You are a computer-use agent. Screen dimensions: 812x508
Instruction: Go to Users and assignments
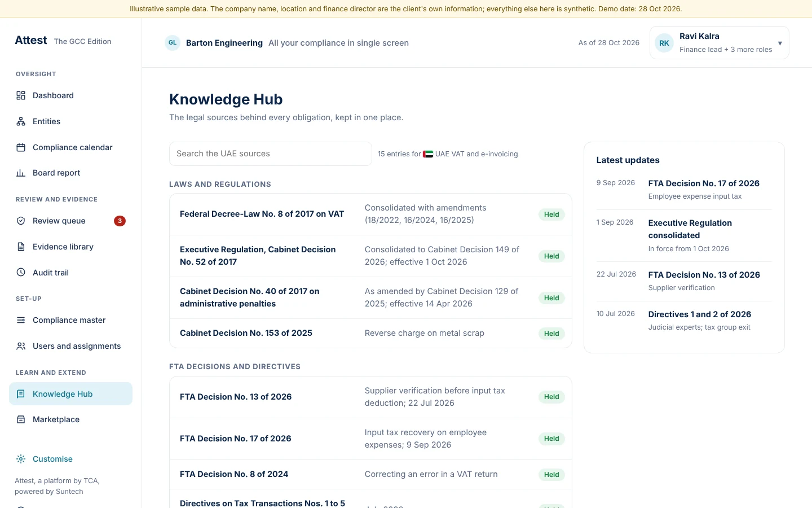click(70, 346)
